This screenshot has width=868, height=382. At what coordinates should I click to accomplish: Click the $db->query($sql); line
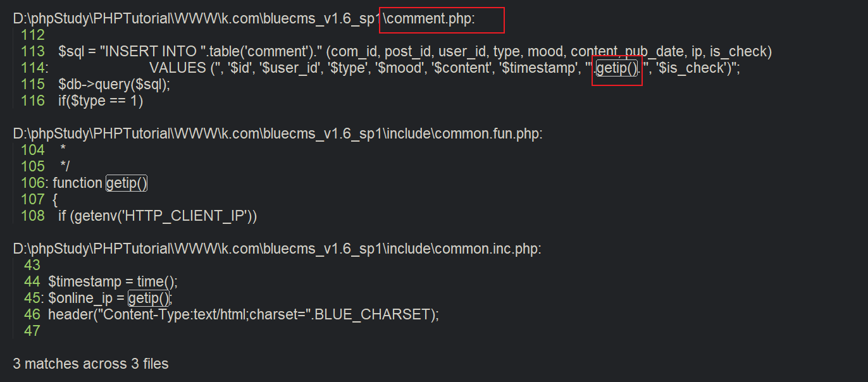115,85
